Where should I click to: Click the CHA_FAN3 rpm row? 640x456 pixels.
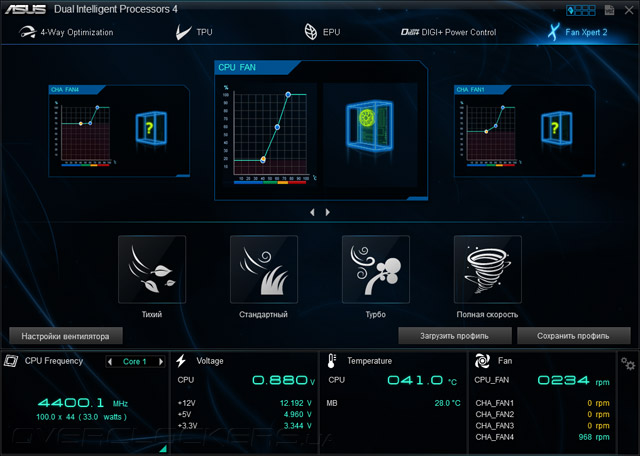[542, 426]
